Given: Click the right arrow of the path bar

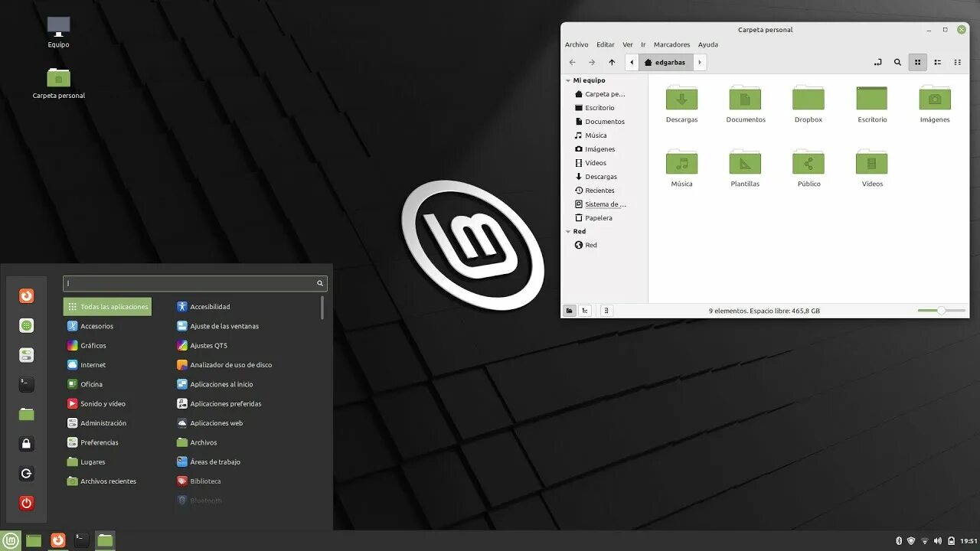Looking at the screenshot, I should [700, 62].
